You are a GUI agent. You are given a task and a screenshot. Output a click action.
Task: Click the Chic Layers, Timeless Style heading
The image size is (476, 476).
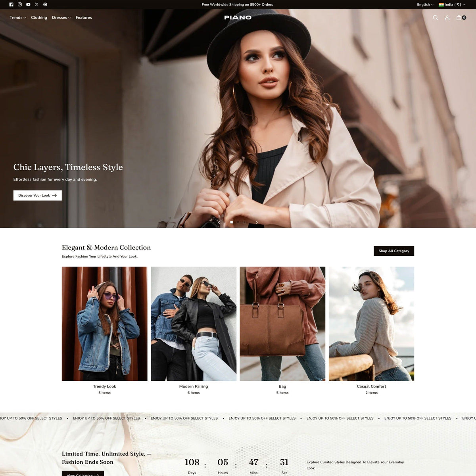point(68,167)
